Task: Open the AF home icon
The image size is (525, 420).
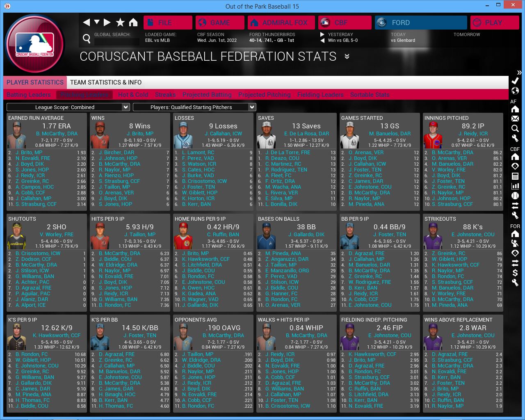Action: [x=515, y=109]
